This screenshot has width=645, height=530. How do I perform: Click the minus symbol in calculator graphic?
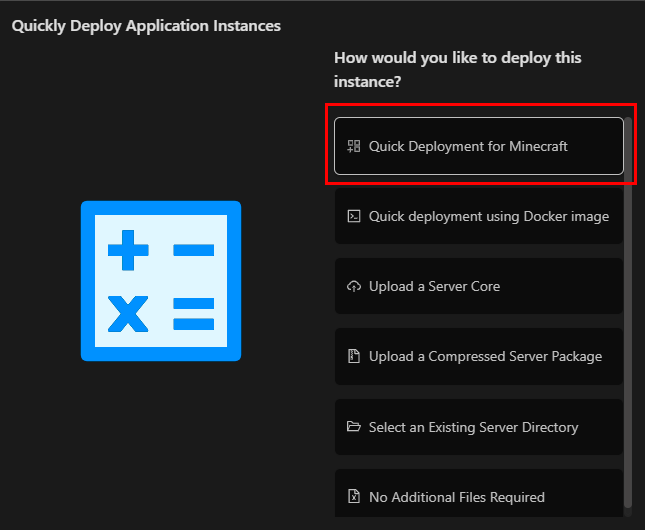click(x=194, y=249)
